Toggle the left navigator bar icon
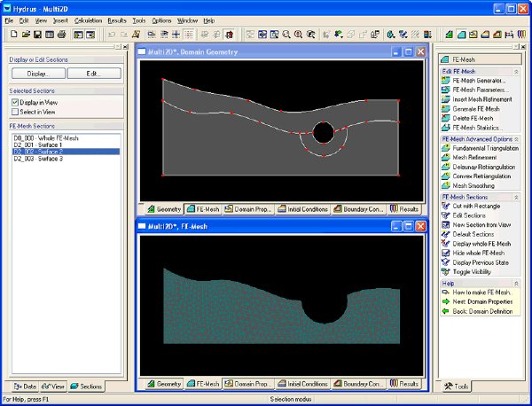The image size is (532, 406). point(78,35)
